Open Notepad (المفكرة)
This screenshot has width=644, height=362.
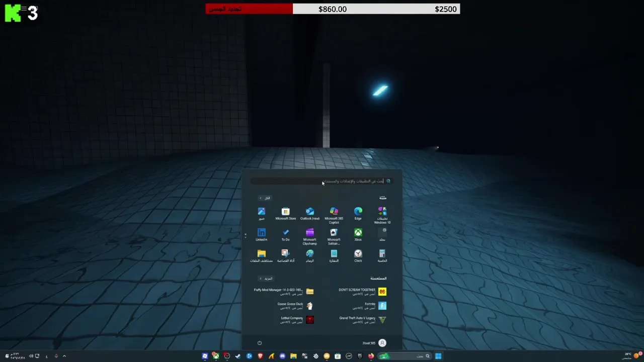[334, 256]
